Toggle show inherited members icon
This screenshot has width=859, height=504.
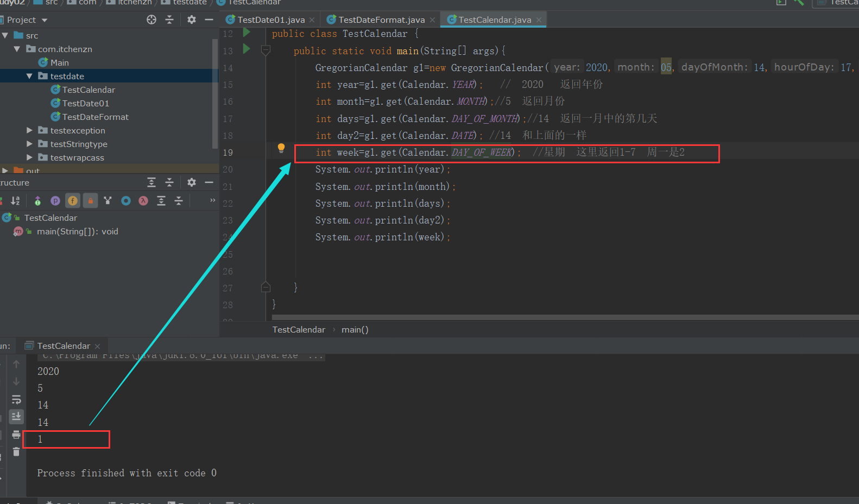tap(37, 201)
